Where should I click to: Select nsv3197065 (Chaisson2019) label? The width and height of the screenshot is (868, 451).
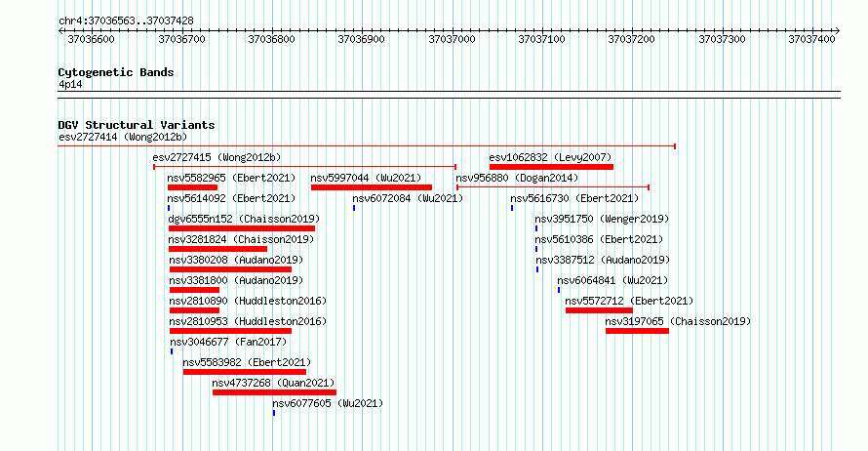tap(678, 321)
